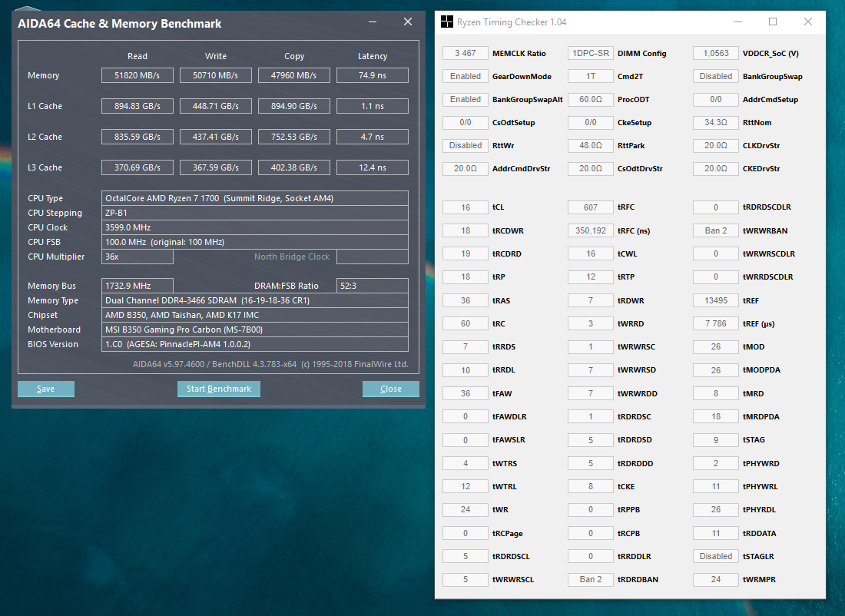Click the CPU Type field with Ryzen 7 1700

tap(255, 198)
